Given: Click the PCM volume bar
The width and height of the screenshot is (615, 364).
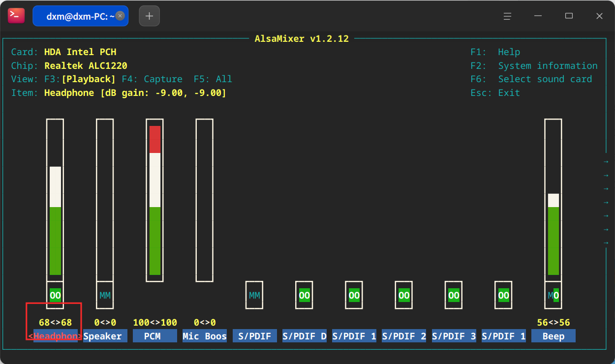Looking at the screenshot, I should click(x=155, y=200).
